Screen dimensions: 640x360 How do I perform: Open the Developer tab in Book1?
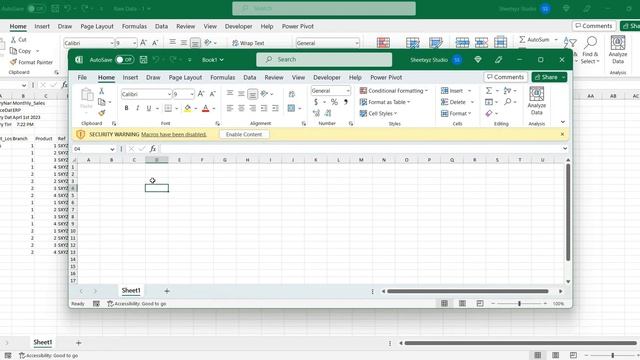tap(327, 77)
